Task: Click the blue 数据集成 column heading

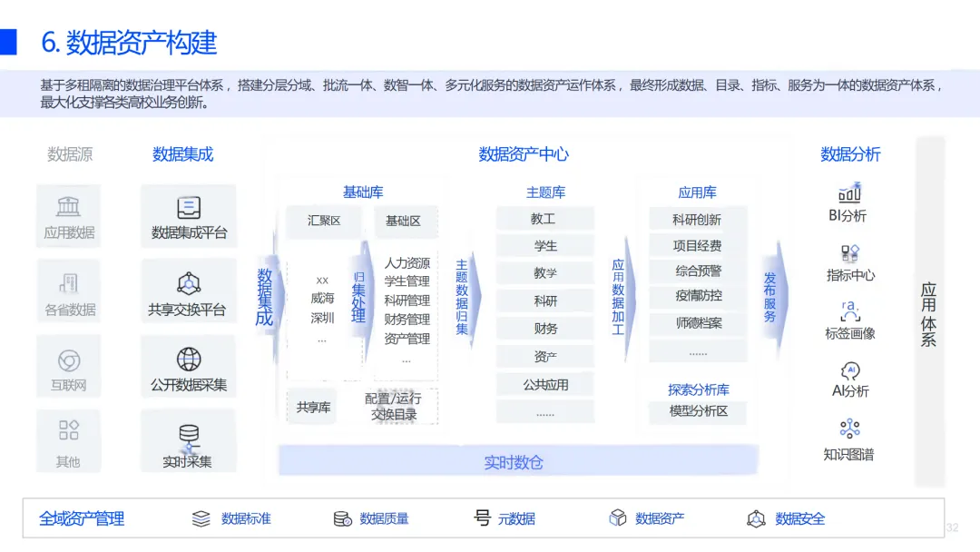Action: click(x=182, y=154)
